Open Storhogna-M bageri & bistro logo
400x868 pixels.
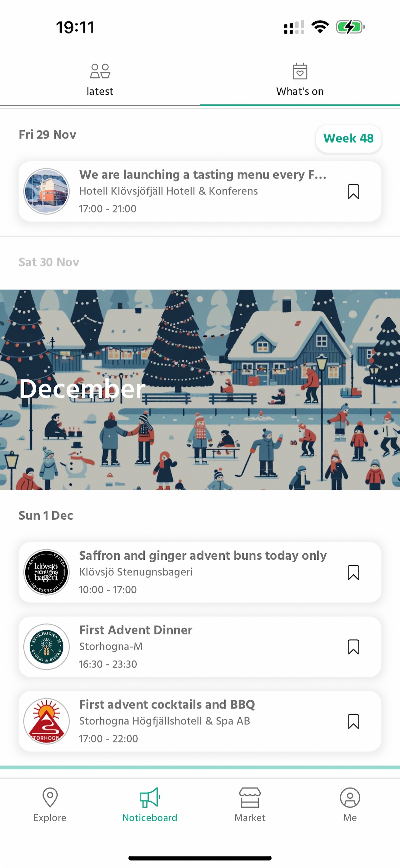46,647
